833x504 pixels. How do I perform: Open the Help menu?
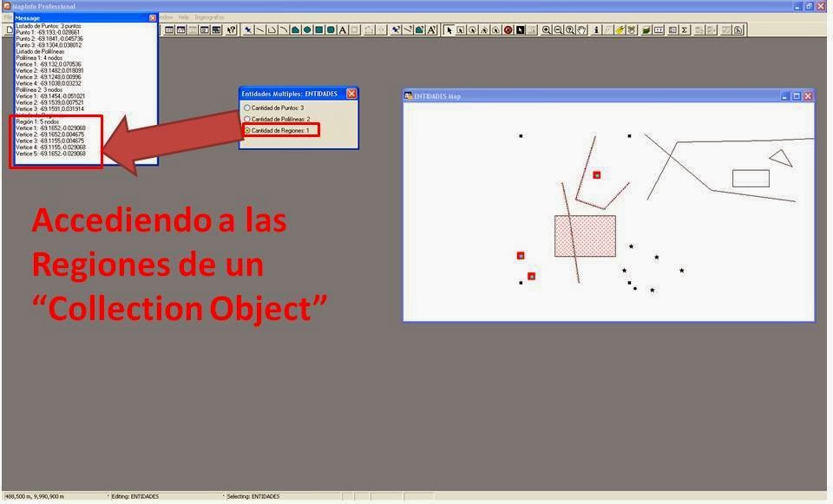pos(183,16)
